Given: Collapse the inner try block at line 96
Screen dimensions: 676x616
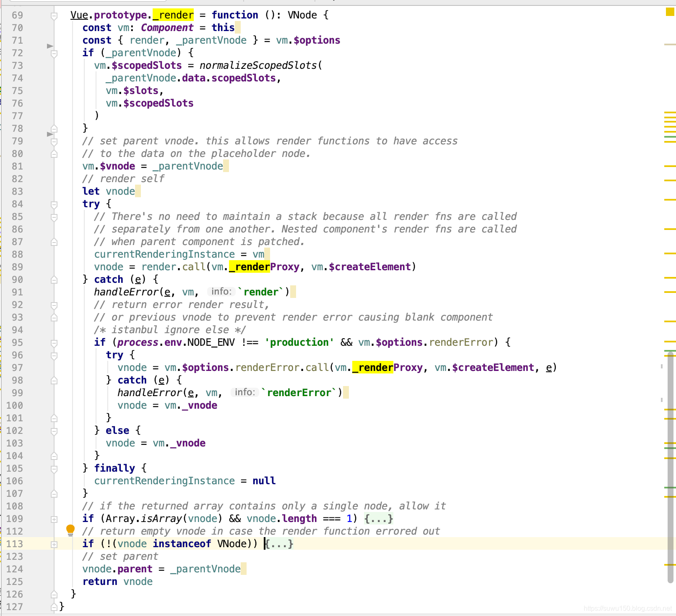Looking at the screenshot, I should pos(54,356).
